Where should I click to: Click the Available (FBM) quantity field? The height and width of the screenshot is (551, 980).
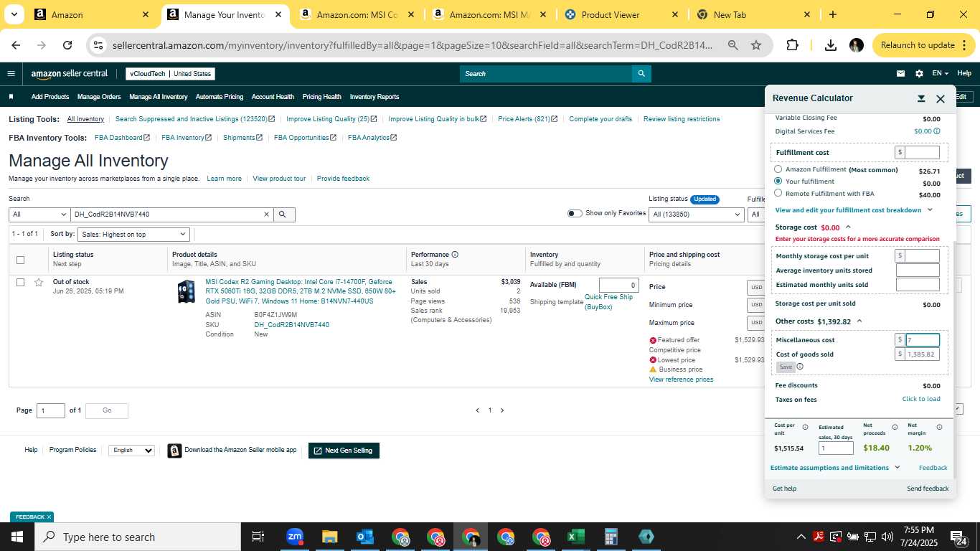pos(618,285)
